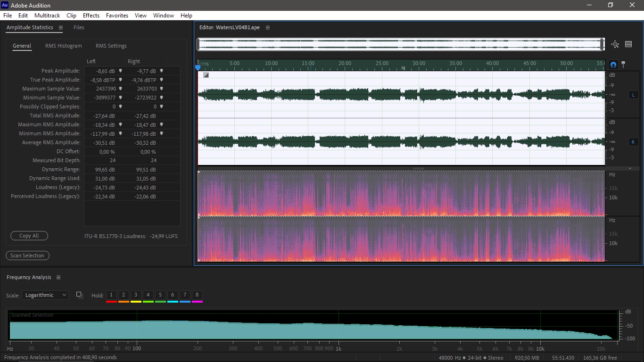This screenshot has height=362, width=644.
Task: Click the zoom out full navigator icon
Action: point(615,44)
